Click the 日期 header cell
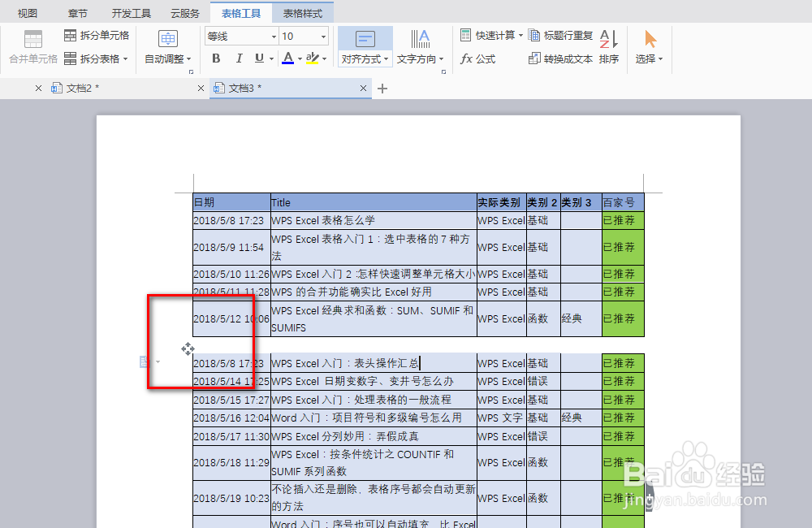Image resolution: width=812 pixels, height=528 pixels. [x=231, y=202]
